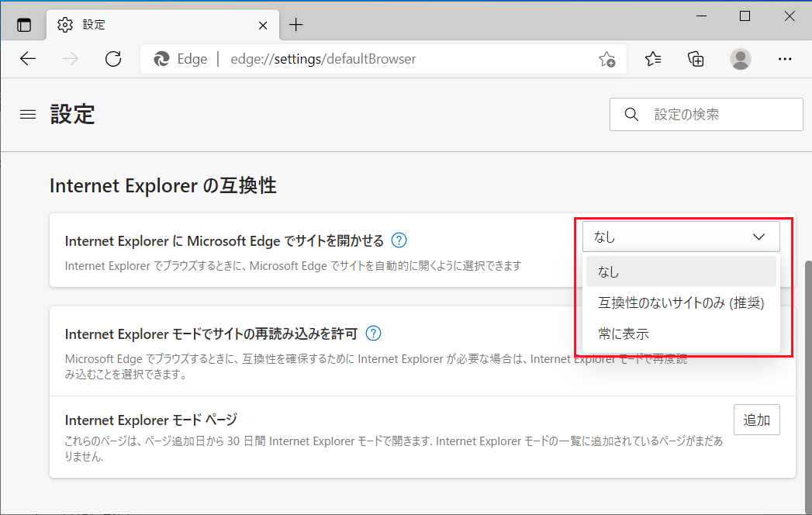
Task: Go back with the left arrow
Action: [28, 59]
